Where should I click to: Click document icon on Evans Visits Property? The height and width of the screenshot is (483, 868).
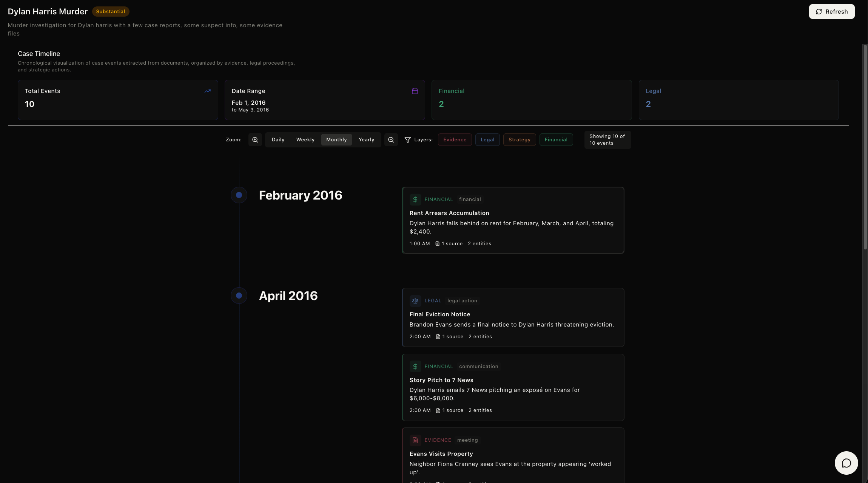(x=415, y=440)
